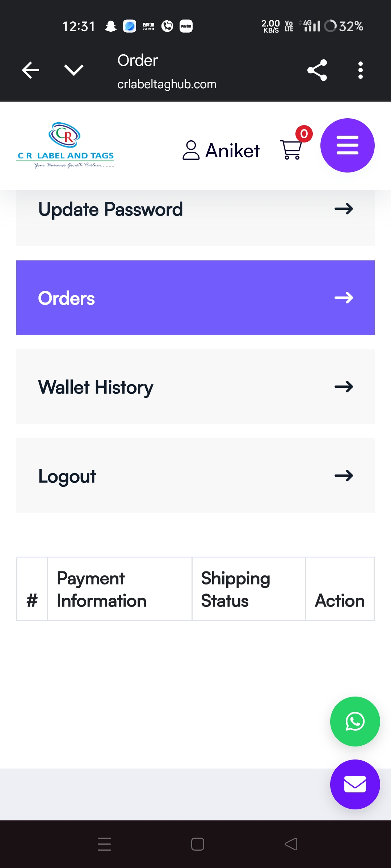Image resolution: width=391 pixels, height=868 pixels.
Task: Tap the crlabeltaghub.com address text
Action: 167,84
